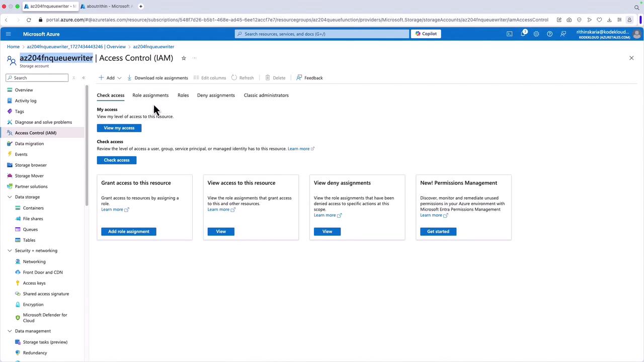
Task: Click Download role assignments
Action: click(x=157, y=78)
